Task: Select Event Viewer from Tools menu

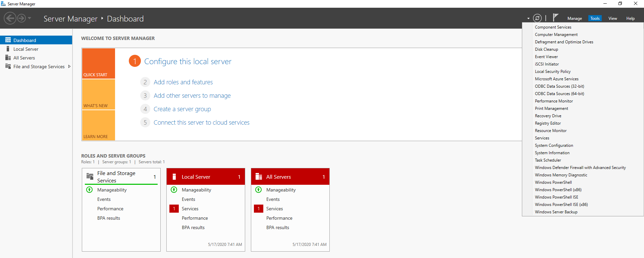Action: point(546,57)
